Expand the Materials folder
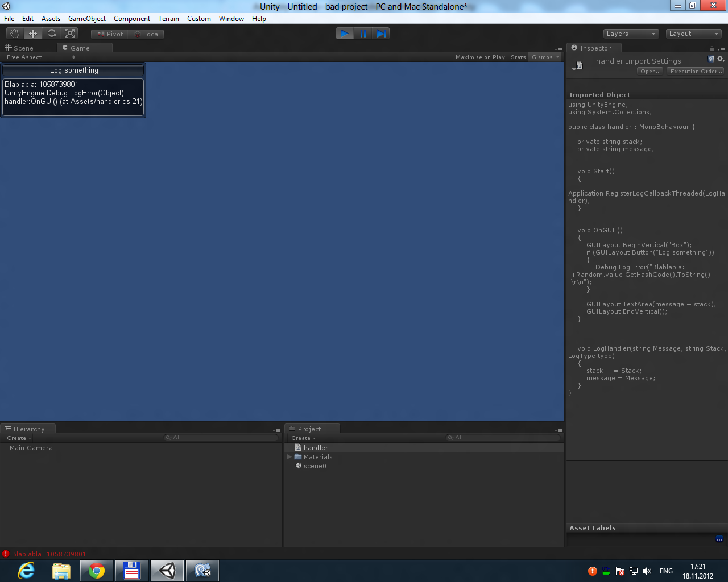The height and width of the screenshot is (582, 728). (x=289, y=457)
